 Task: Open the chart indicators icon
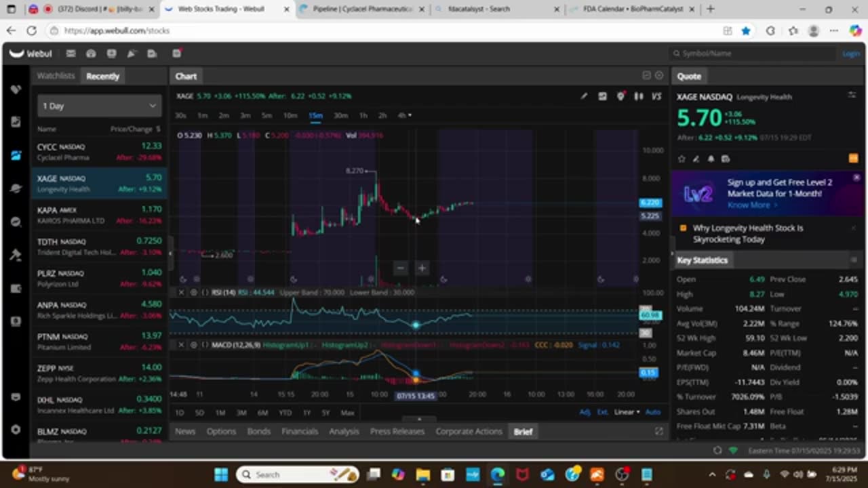602,96
